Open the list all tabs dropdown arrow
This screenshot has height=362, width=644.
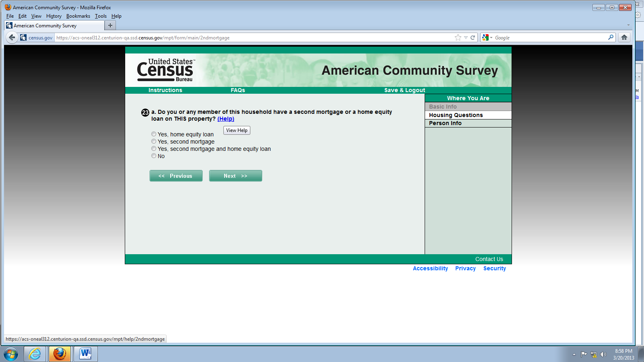[628, 25]
